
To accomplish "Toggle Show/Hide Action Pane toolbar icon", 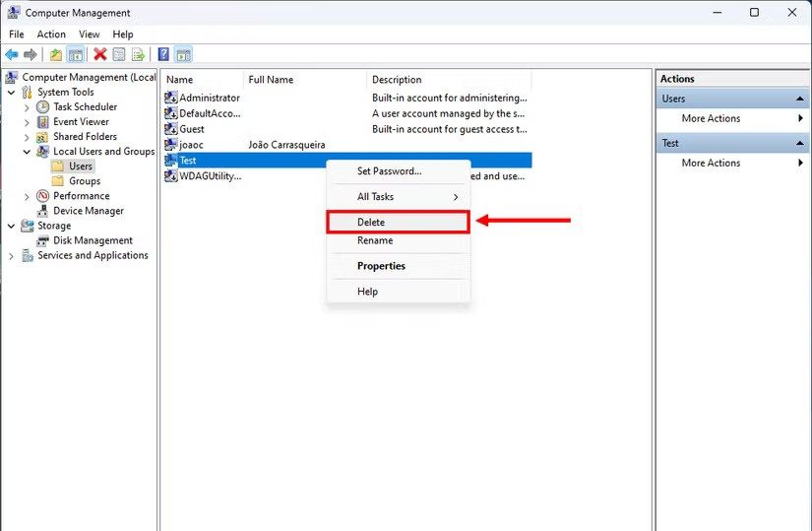I will click(x=183, y=54).
